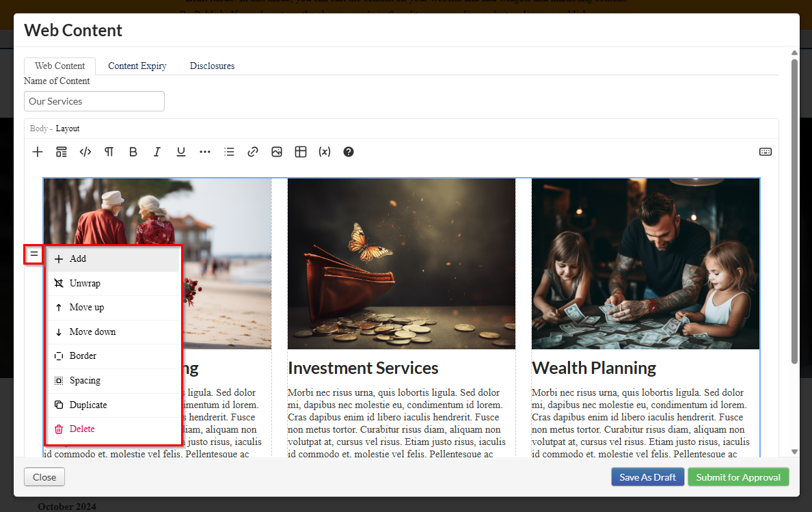Screen dimensions: 812x512
Task: Open the layout templates icon in toolbar
Action: [x=62, y=152]
